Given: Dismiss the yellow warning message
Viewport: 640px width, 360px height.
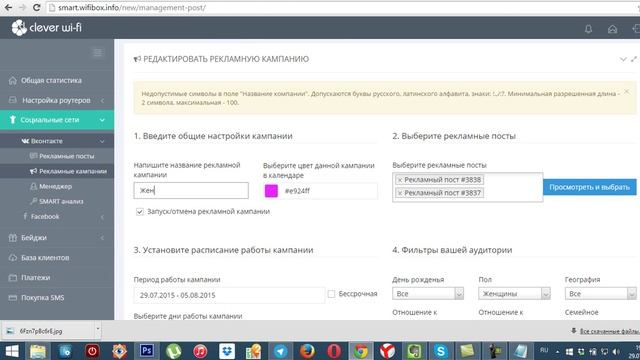Looking at the screenshot, I should pos(627,92).
